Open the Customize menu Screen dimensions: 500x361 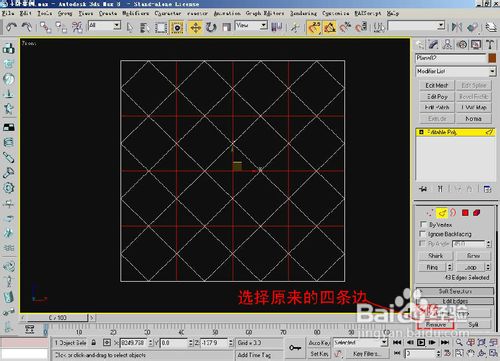[336, 13]
